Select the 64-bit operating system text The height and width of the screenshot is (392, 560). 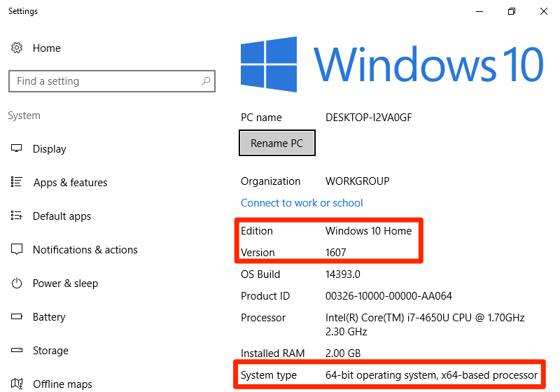(x=431, y=375)
